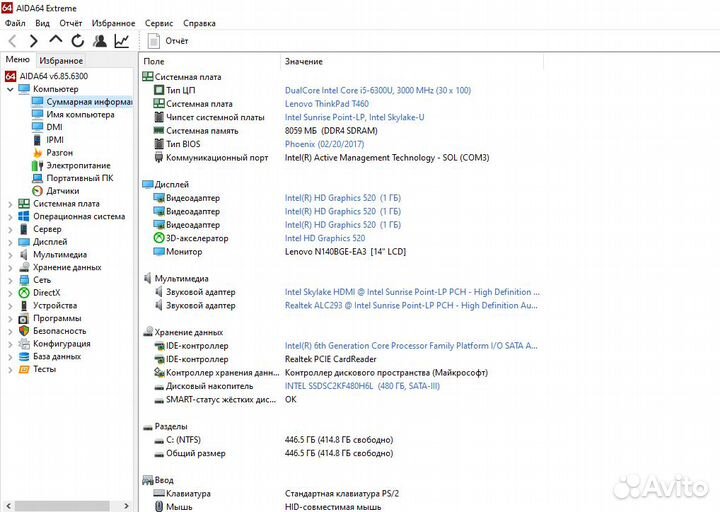
Task: Select the 8059 МБ (DDR4 SDRAM) value
Action: coord(331,131)
